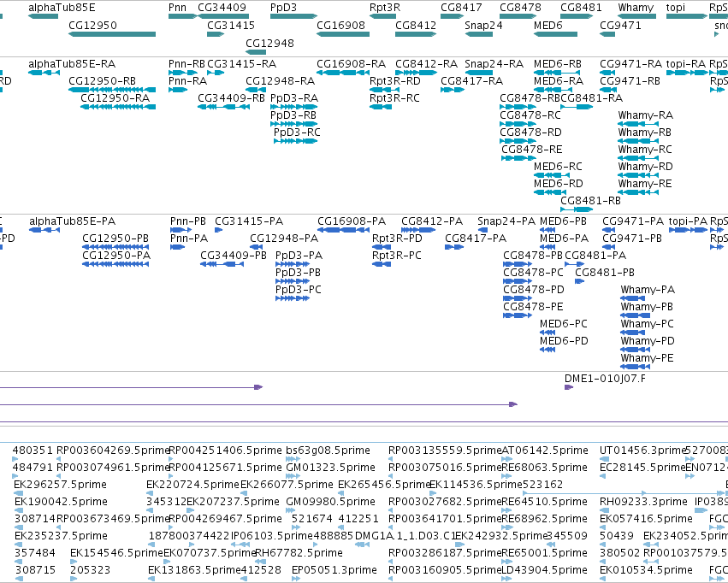Click the CG8417 gene label
This screenshot has width=728, height=583.
click(461, 8)
